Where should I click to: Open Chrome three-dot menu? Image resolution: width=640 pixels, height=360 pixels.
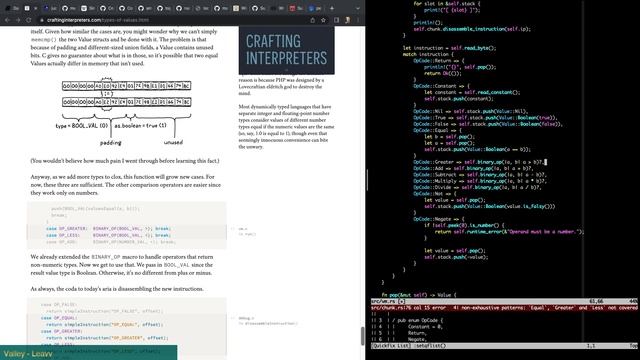click(x=358, y=20)
